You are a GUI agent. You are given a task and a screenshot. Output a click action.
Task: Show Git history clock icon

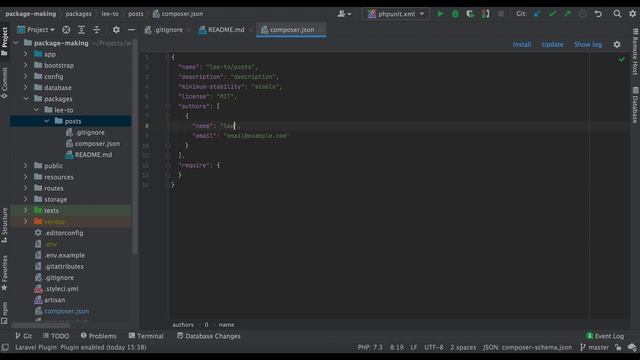(x=582, y=14)
